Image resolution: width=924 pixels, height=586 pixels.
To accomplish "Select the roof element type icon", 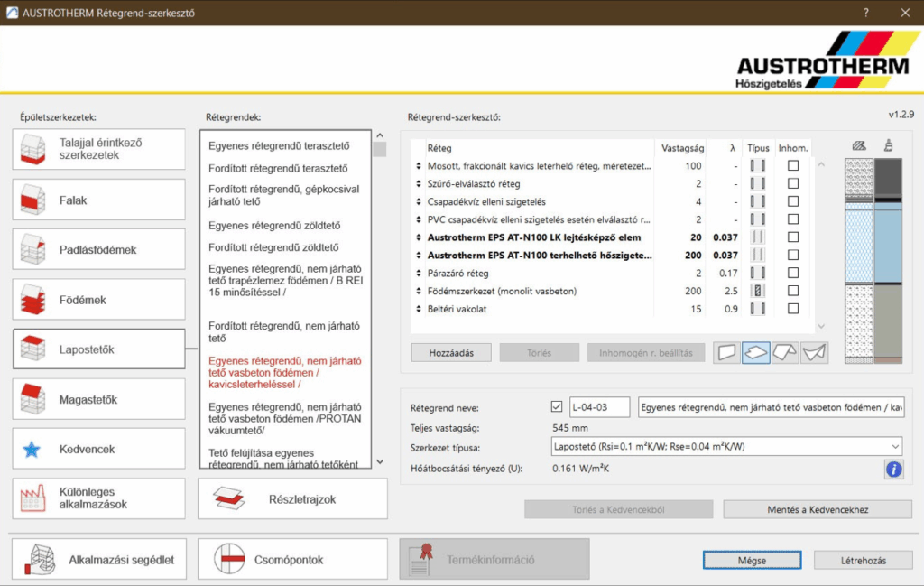I will [x=785, y=352].
